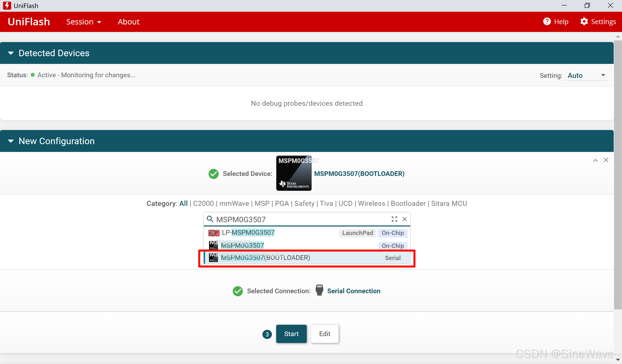The width and height of the screenshot is (622, 364).
Task: Collapse the New Configuration section
Action: (11, 141)
